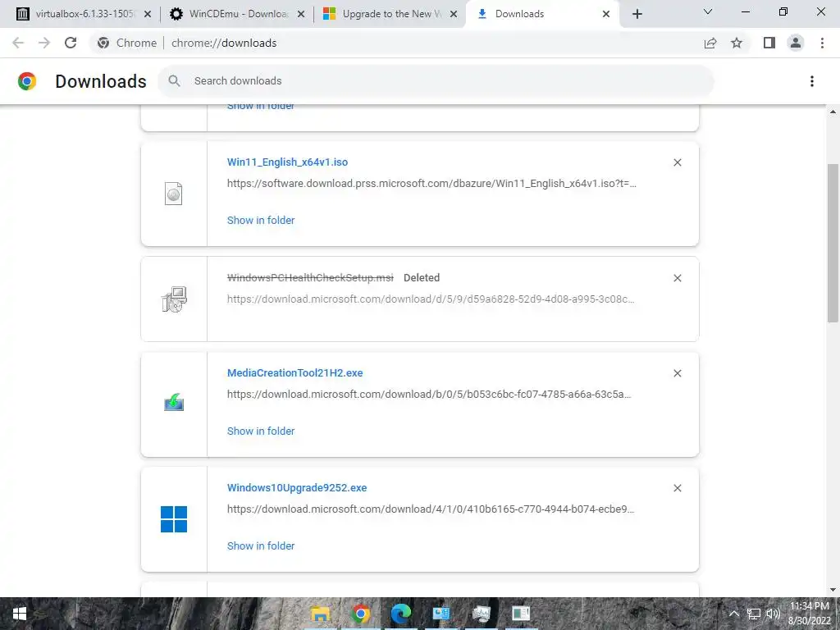The height and width of the screenshot is (630, 840).
Task: Open the MediaCreationTool21H2.exe file link
Action: click(x=294, y=373)
